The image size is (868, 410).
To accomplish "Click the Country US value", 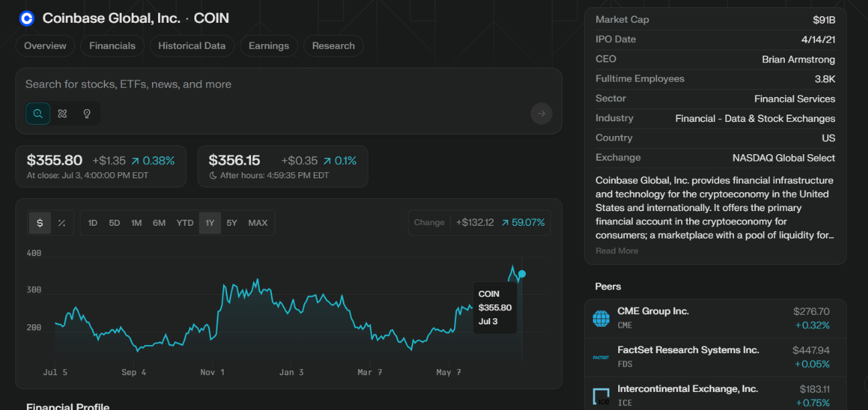I will (829, 138).
